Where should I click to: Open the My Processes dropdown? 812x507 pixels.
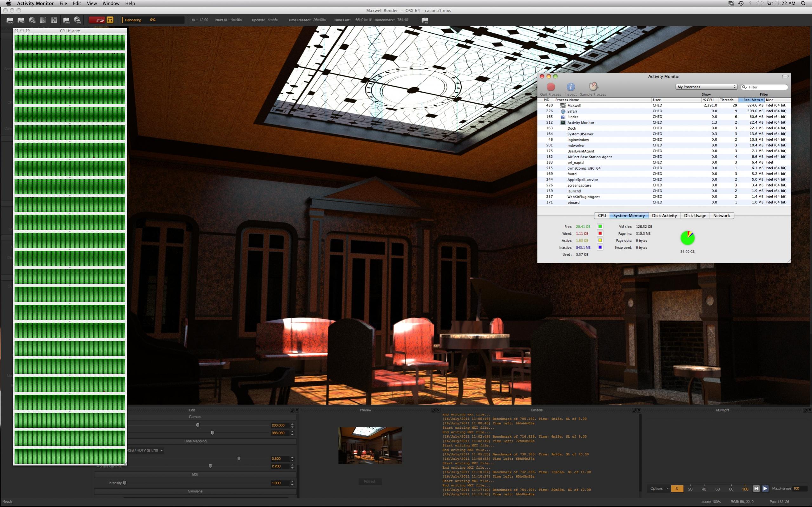[x=706, y=87]
